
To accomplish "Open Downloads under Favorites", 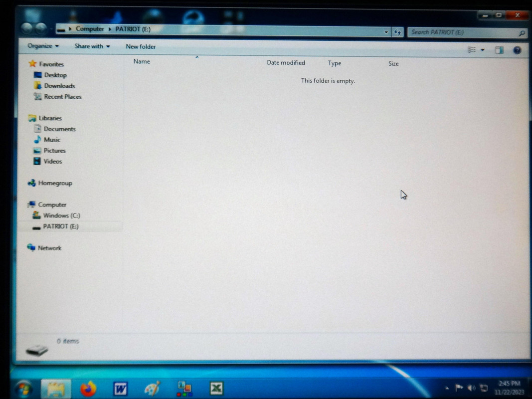I will (x=59, y=86).
